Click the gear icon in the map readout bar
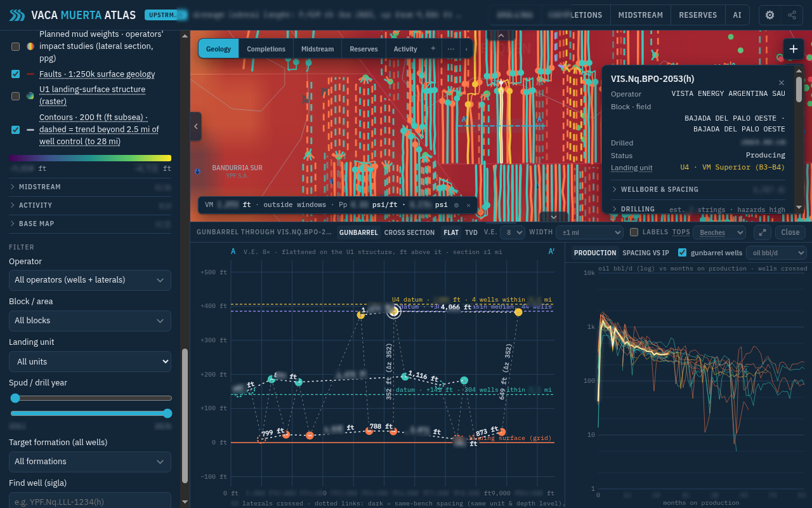The height and width of the screenshot is (508, 812). pos(456,205)
